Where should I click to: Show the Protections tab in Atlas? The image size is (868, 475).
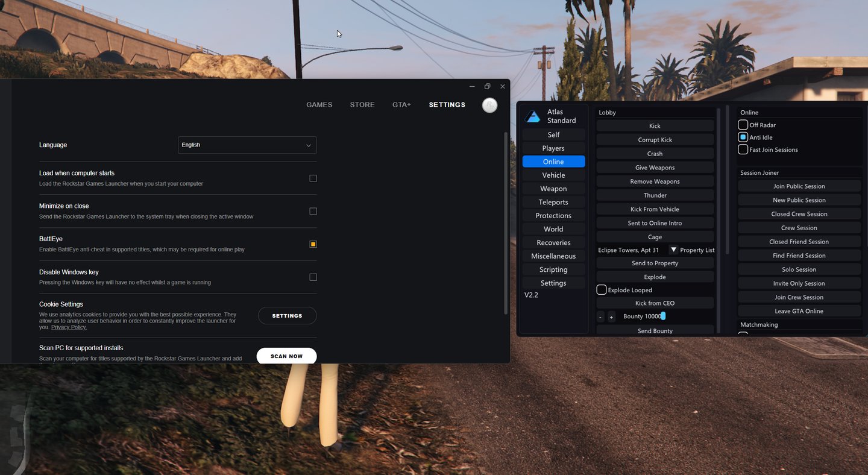[553, 216]
